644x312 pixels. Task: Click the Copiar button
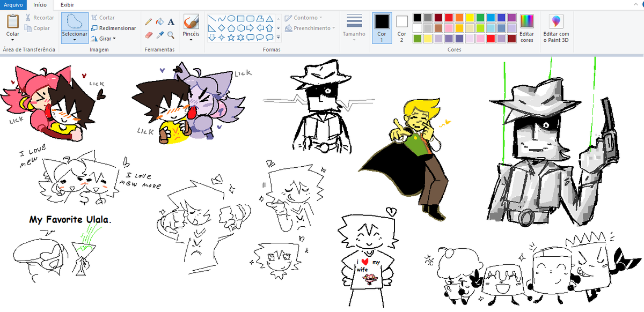[38, 28]
